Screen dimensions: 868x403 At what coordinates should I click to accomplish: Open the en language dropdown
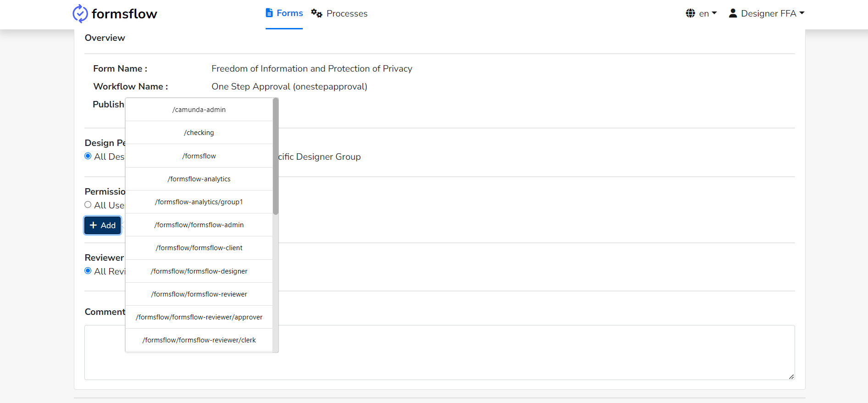point(701,13)
